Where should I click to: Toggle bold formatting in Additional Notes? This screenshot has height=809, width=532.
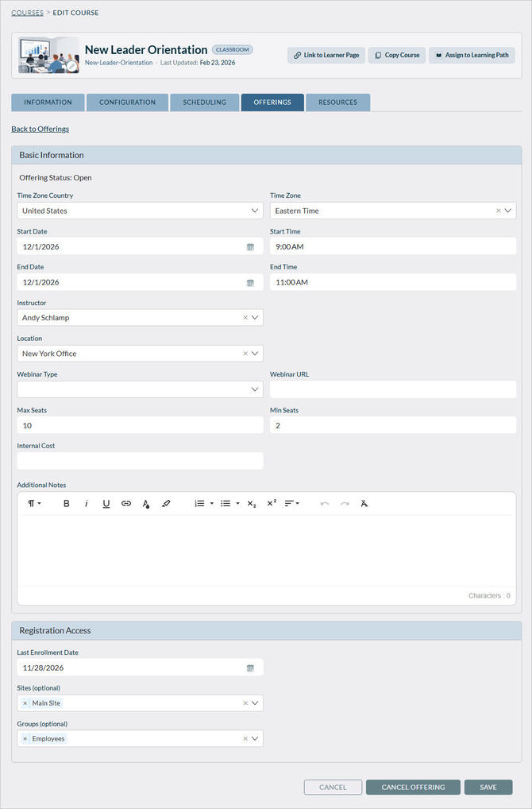point(66,504)
